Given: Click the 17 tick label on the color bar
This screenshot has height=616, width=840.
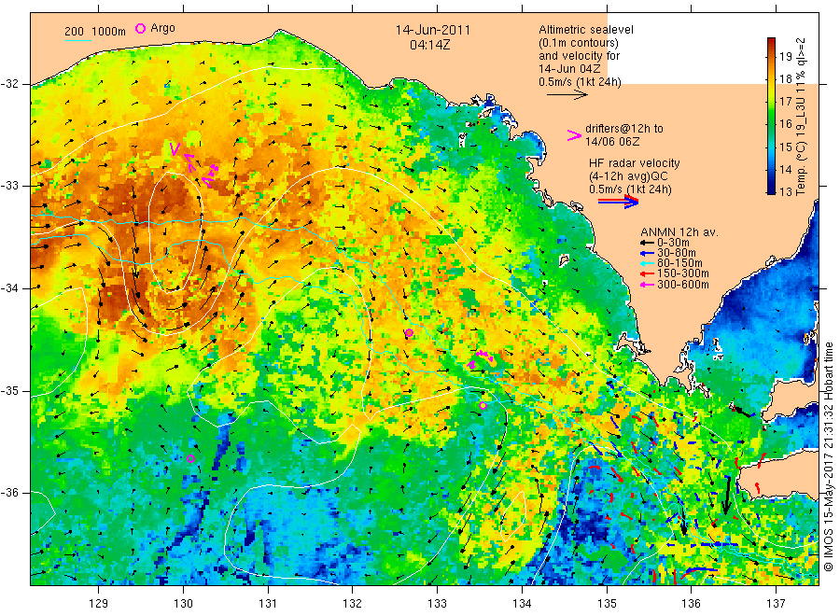Looking at the screenshot, I should [x=785, y=101].
